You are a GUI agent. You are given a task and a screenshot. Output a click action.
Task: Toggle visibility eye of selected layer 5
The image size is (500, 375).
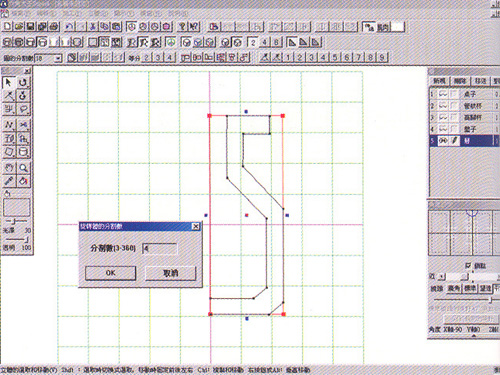coord(443,141)
